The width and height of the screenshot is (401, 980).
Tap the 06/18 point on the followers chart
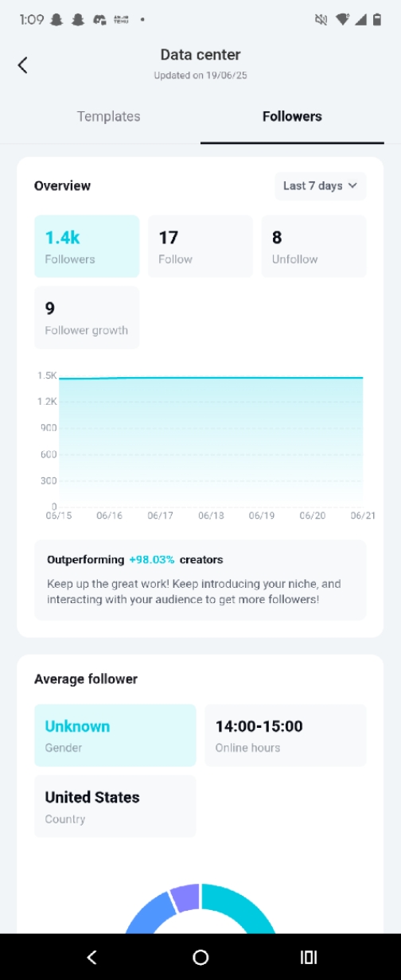point(211,378)
